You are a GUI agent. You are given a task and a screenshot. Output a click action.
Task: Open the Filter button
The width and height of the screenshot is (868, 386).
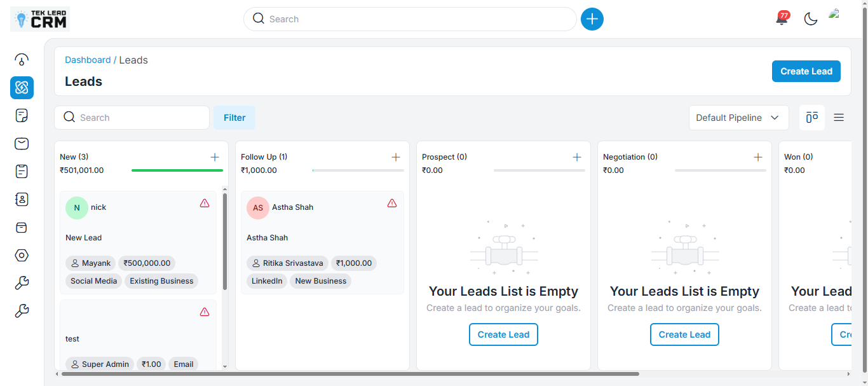[234, 118]
